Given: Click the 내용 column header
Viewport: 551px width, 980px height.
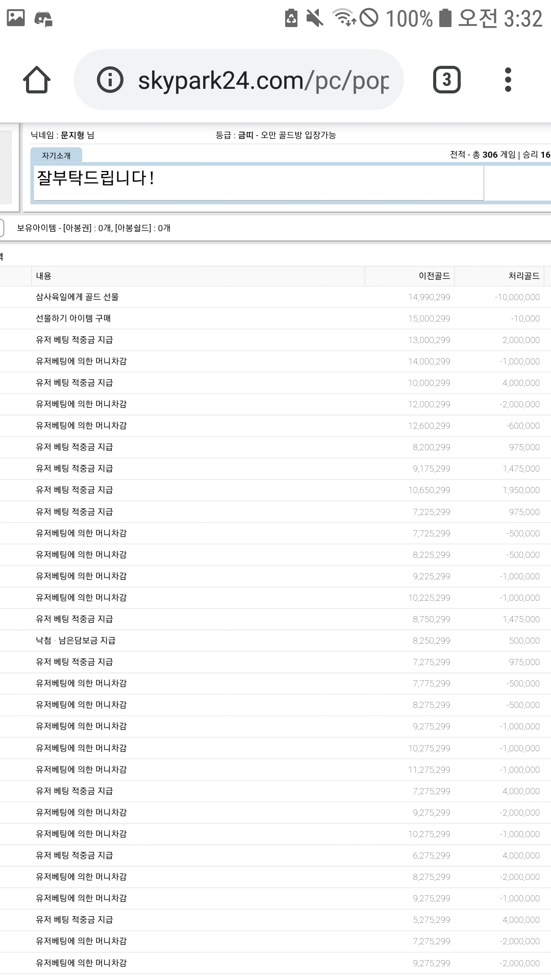Looking at the screenshot, I should [x=44, y=276].
